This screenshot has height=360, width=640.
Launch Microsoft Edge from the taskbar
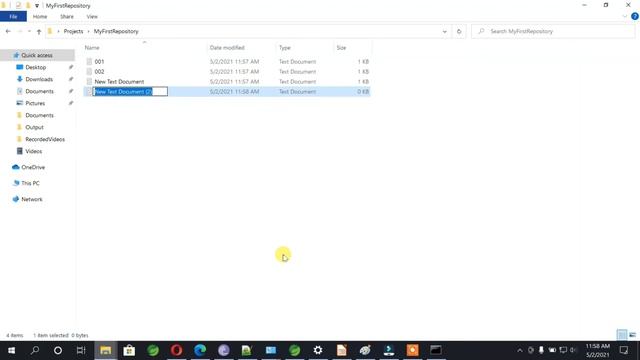[200, 350]
